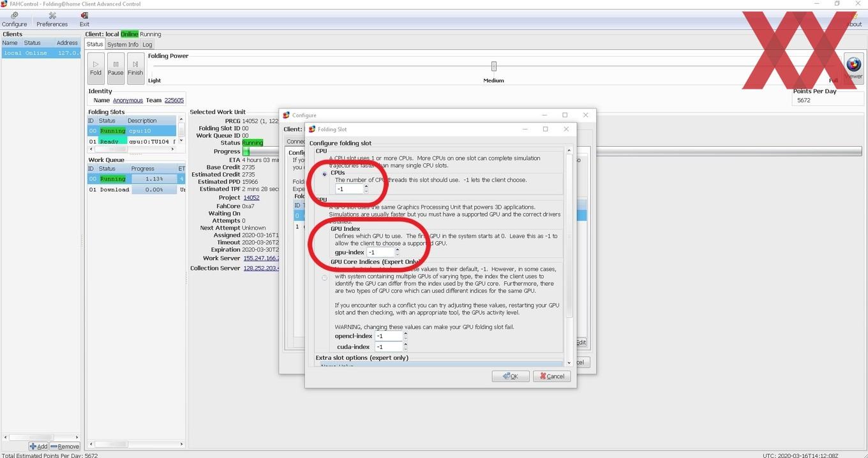This screenshot has width=868, height=458.
Task: Click the opencl-index input field
Action: (x=389, y=336)
